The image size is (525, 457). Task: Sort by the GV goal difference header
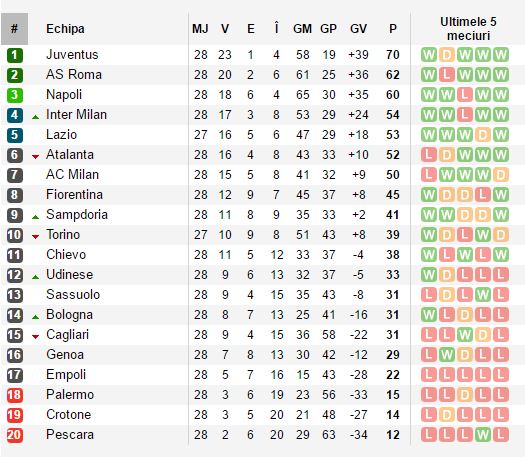(358, 29)
